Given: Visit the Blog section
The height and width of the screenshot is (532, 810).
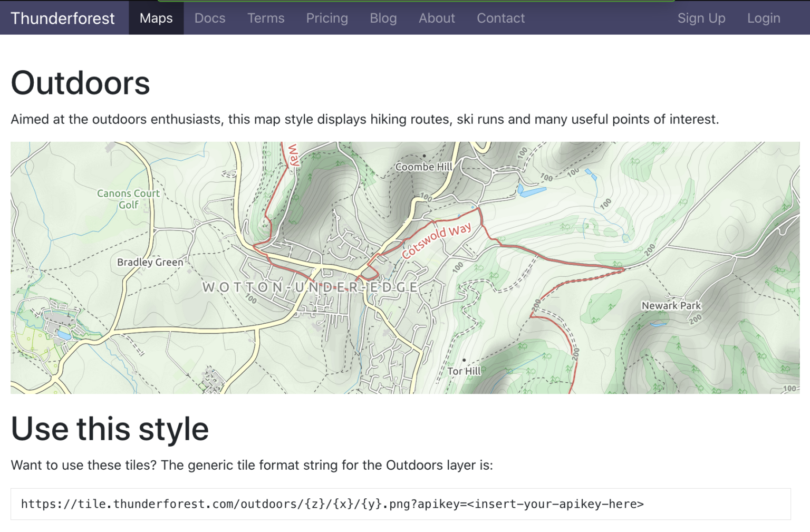Looking at the screenshot, I should [x=383, y=18].
